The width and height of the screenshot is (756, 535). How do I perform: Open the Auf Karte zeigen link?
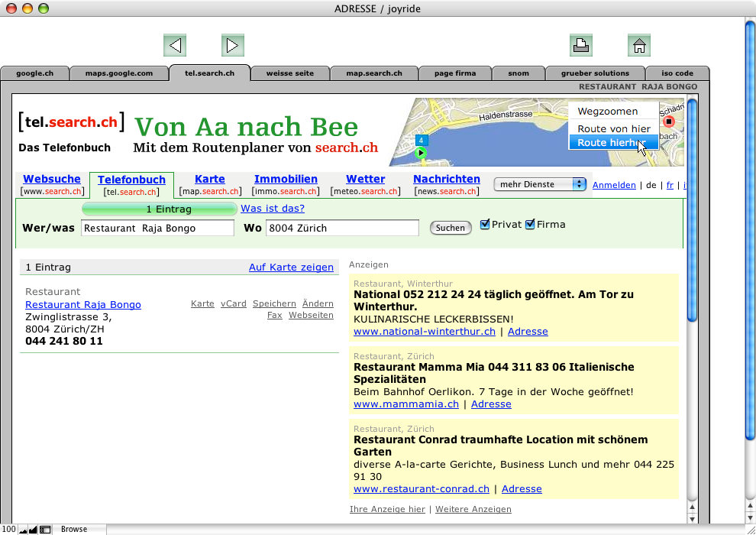point(291,267)
